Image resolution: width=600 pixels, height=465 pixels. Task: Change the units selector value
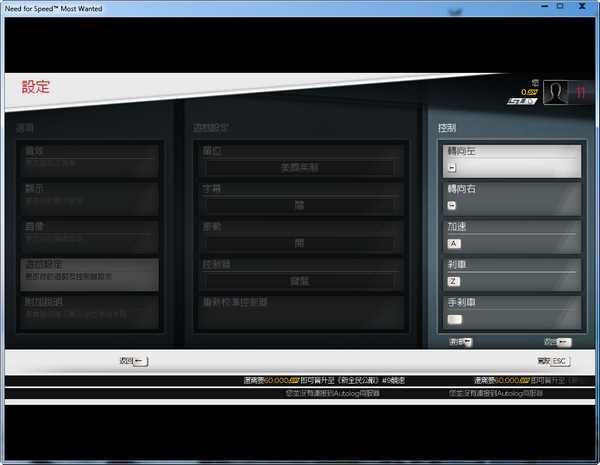pos(300,168)
